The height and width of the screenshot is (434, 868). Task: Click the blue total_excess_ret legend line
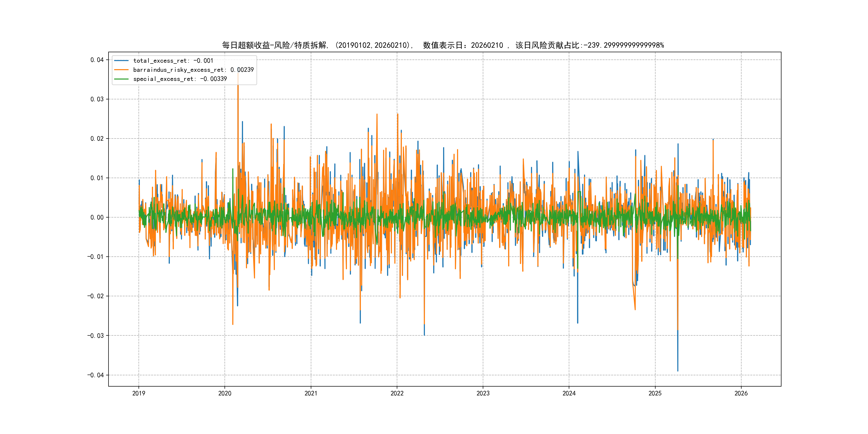(x=121, y=61)
